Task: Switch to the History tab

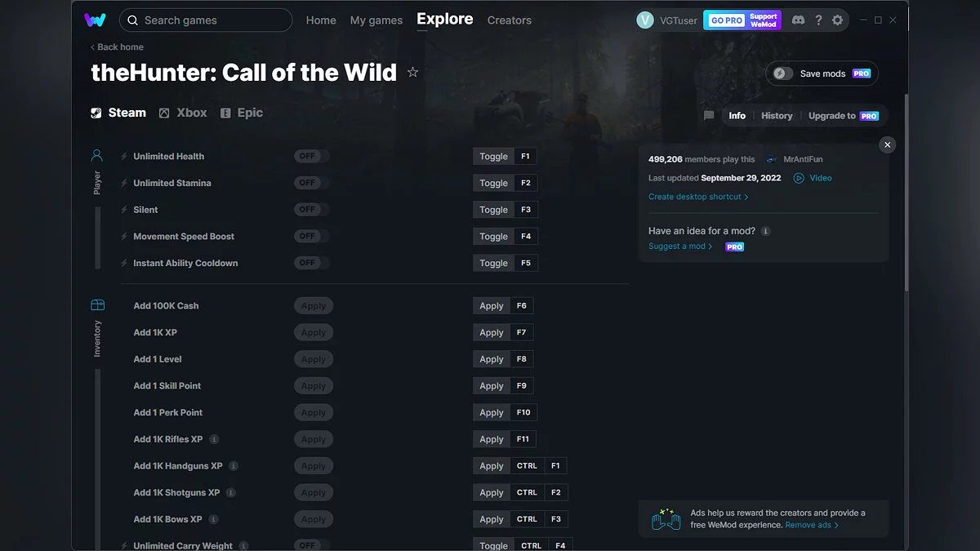Action: tap(776, 115)
